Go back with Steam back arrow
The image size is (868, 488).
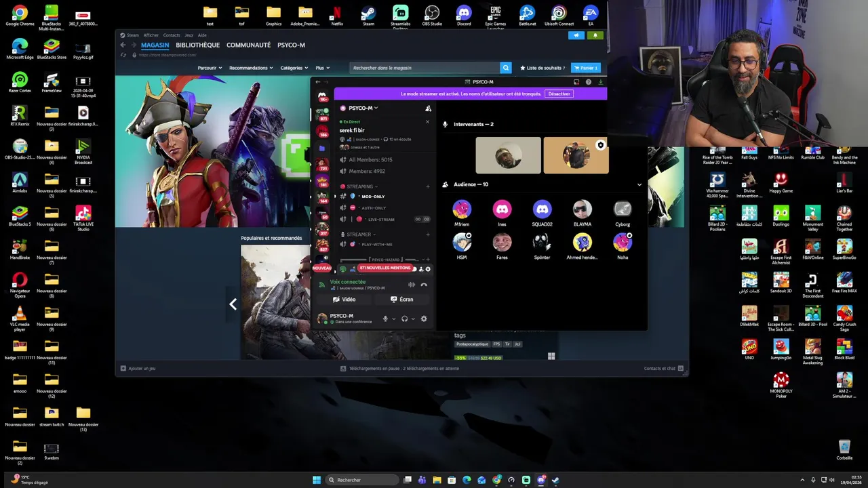click(123, 45)
